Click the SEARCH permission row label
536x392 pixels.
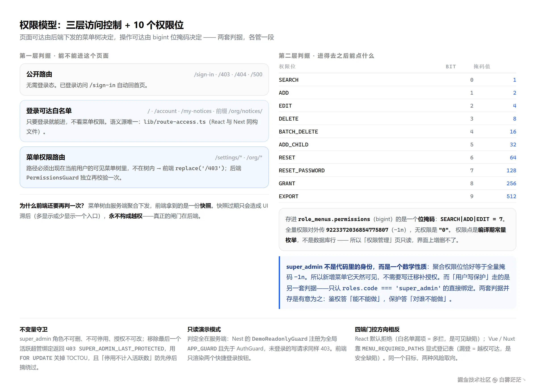coord(289,80)
